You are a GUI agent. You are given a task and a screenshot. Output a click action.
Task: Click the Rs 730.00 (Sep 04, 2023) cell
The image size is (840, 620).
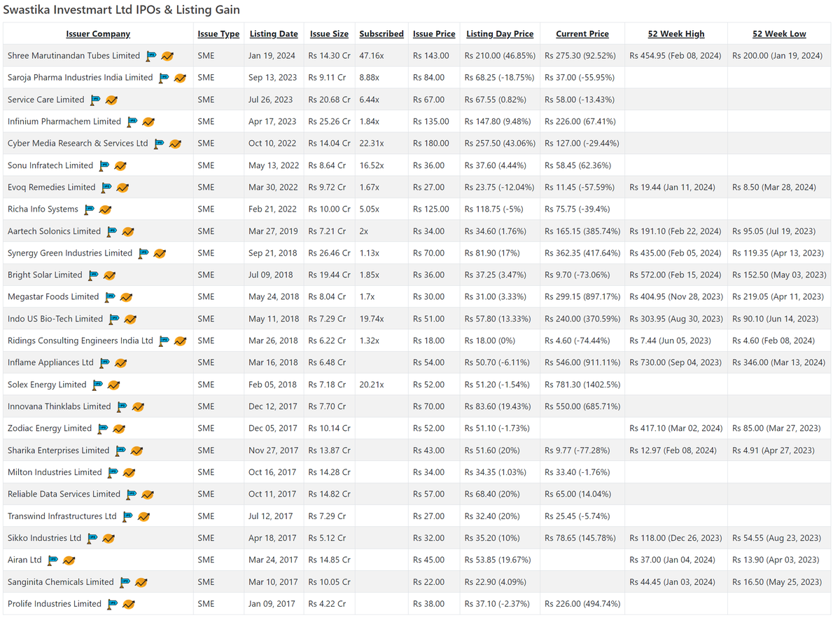675,362
